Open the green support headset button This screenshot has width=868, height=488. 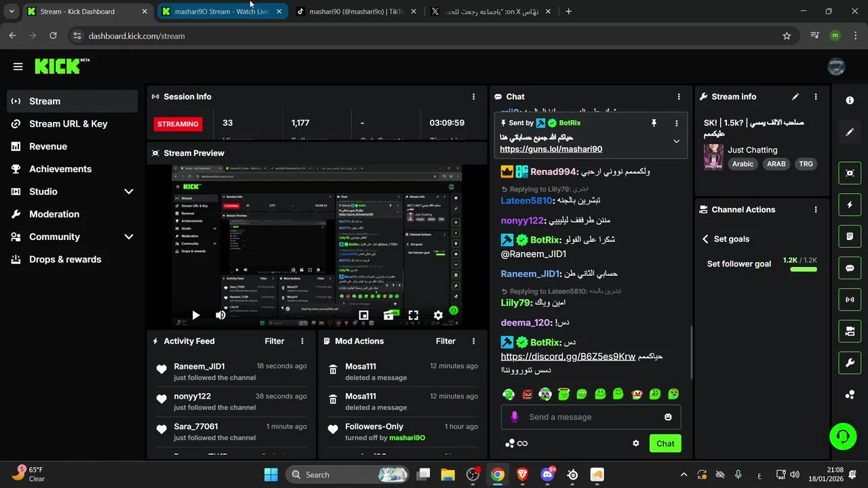(x=843, y=436)
